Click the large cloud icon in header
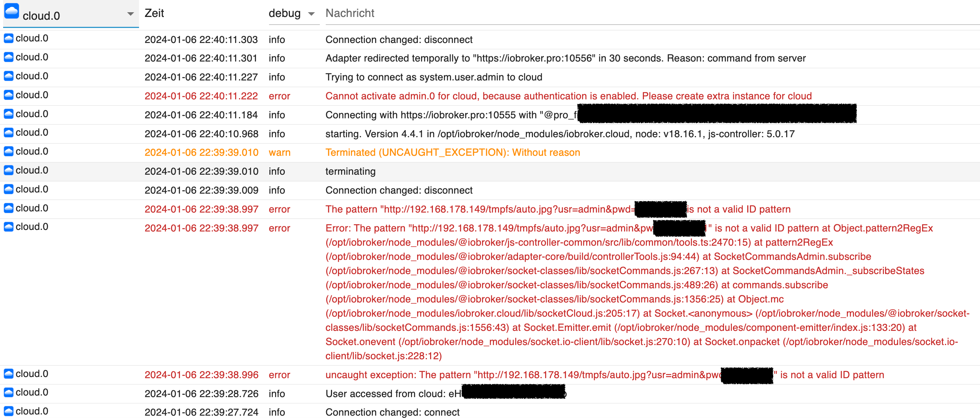Screen dimensions: 980x418 [x=11, y=11]
